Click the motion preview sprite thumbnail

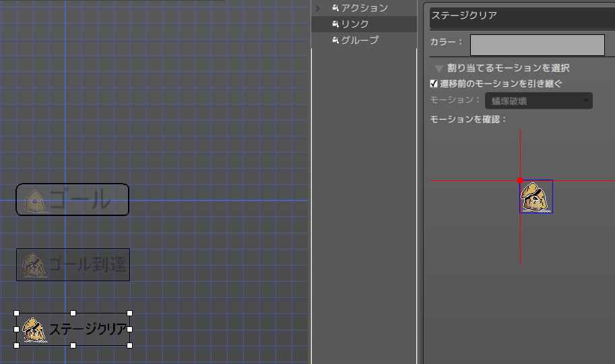(536, 196)
